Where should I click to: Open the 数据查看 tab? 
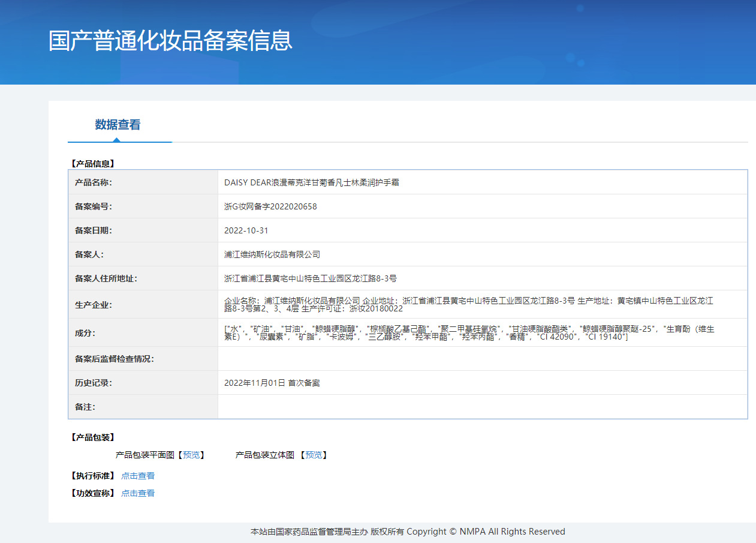pos(118,125)
